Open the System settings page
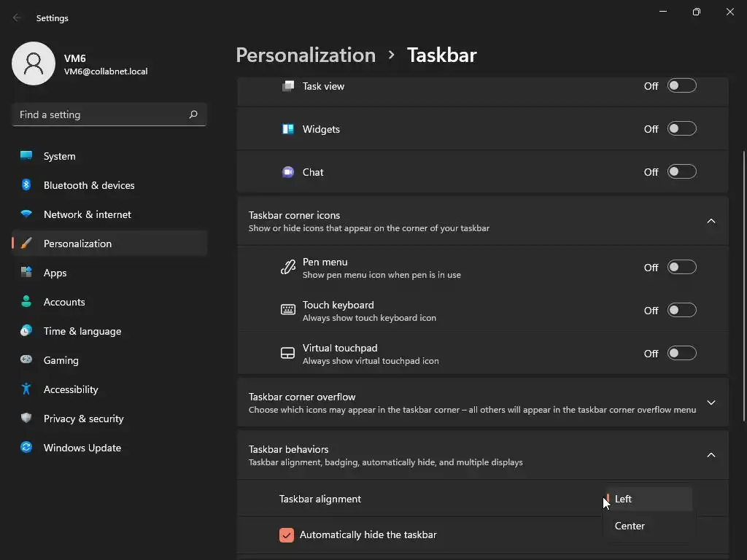 pyautogui.click(x=59, y=156)
